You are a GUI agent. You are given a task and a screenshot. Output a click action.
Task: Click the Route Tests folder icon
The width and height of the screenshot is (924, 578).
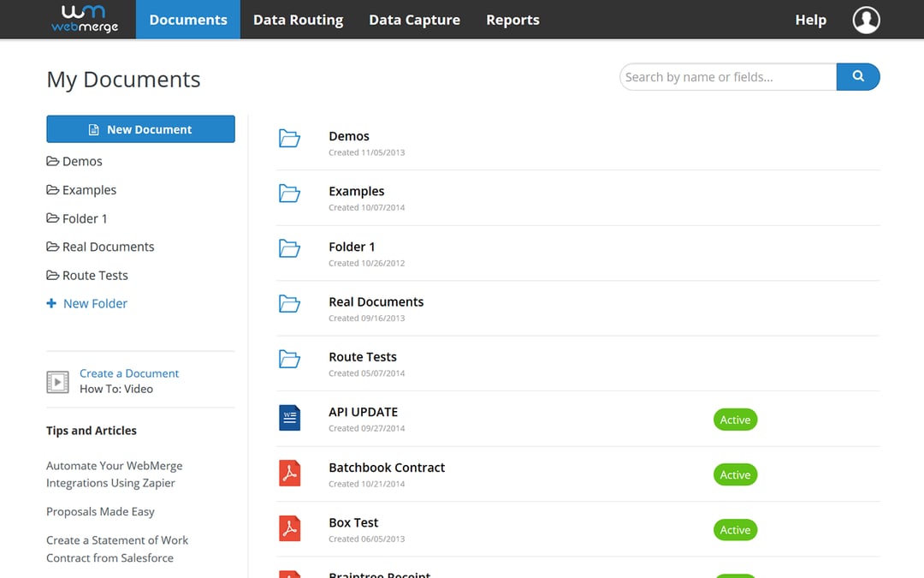pos(289,358)
